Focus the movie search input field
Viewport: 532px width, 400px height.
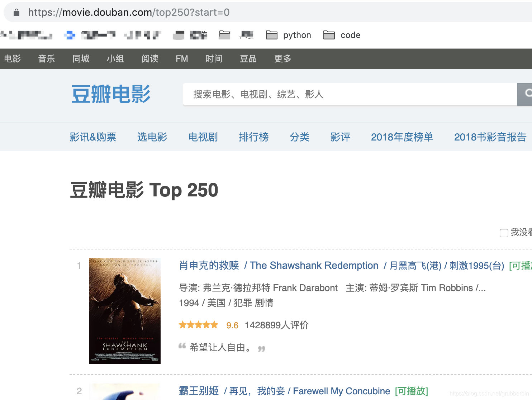[350, 94]
